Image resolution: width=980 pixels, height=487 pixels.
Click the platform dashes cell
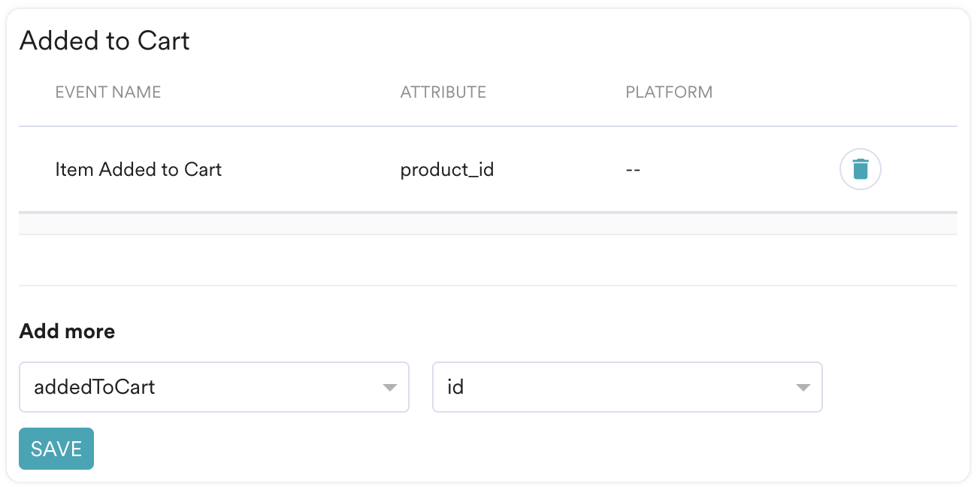click(x=633, y=170)
